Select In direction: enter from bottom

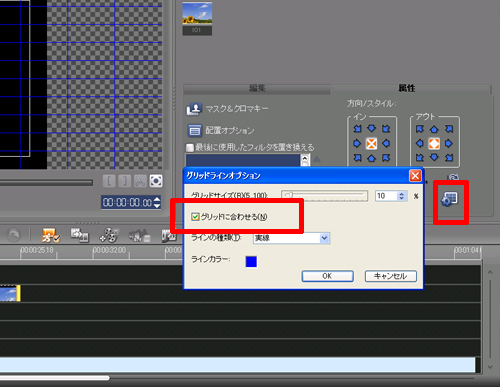[x=372, y=158]
